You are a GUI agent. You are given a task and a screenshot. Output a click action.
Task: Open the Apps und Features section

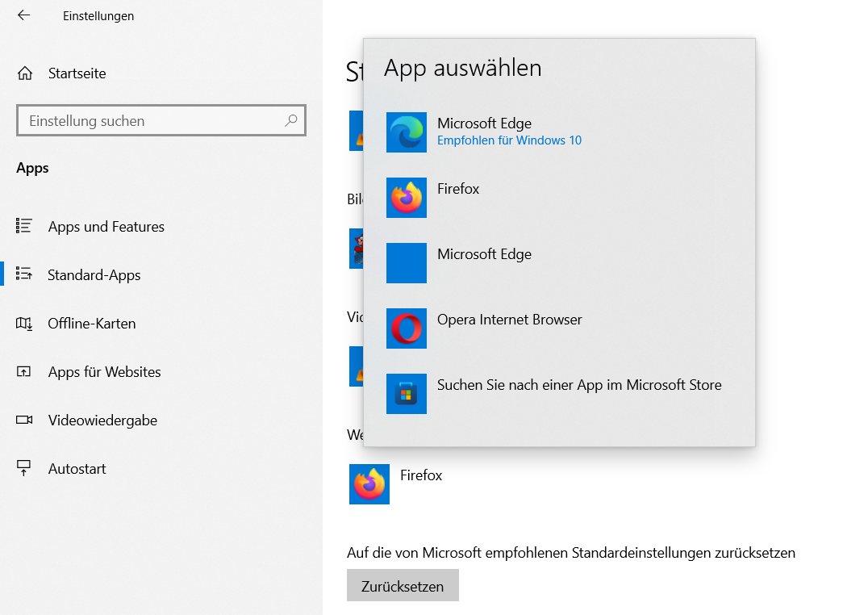tap(106, 227)
